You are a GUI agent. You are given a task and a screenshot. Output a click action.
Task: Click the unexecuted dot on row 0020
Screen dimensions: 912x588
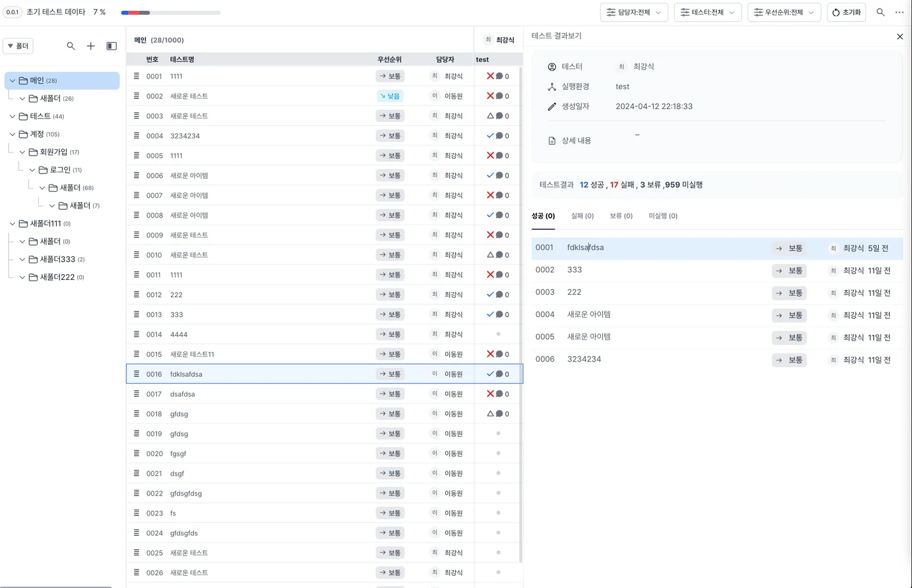498,453
